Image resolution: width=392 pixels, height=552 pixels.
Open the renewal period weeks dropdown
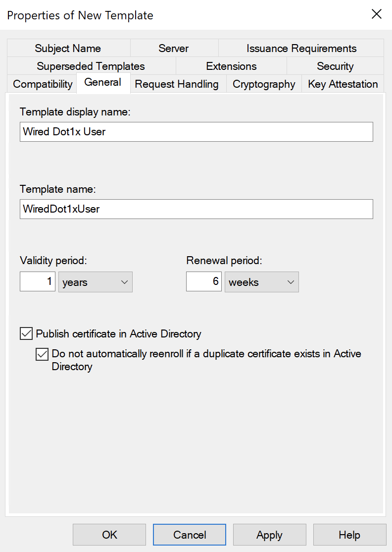click(x=262, y=282)
